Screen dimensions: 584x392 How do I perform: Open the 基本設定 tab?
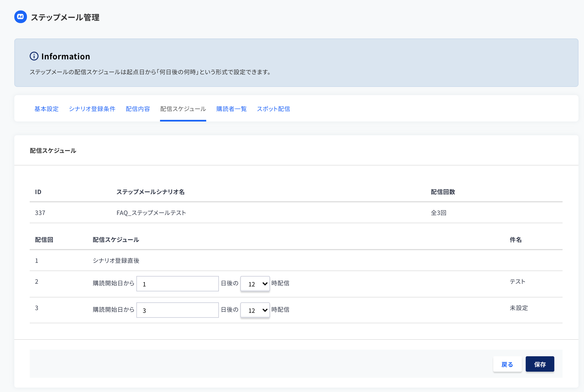(x=46, y=109)
